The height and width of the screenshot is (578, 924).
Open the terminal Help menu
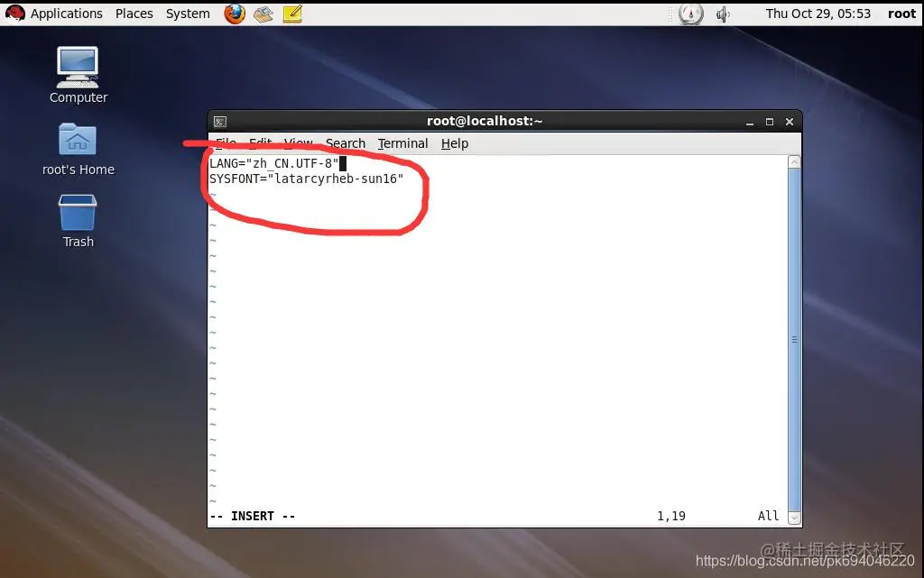tap(455, 143)
